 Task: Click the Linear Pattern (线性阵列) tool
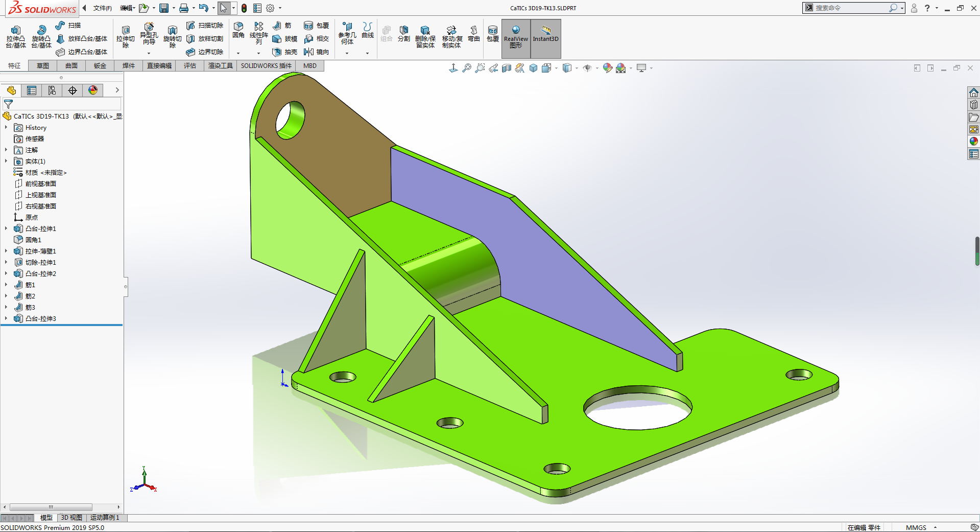[x=259, y=34]
